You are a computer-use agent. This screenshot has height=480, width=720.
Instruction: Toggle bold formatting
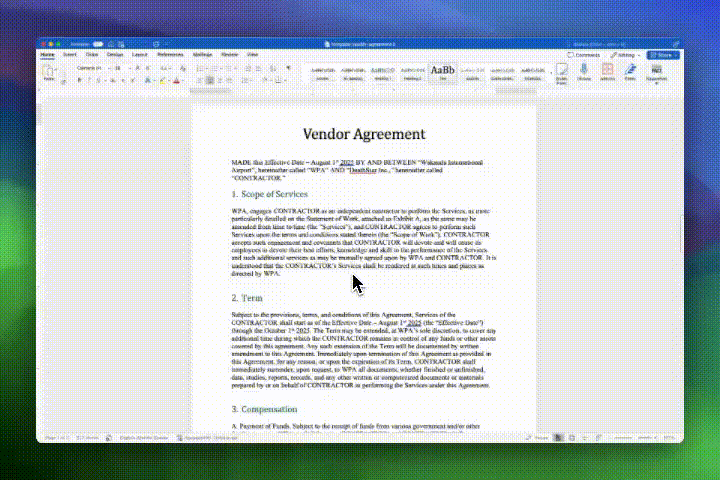point(79,80)
